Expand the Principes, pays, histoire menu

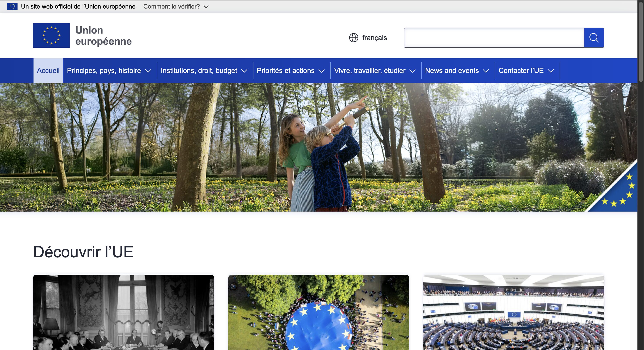109,71
